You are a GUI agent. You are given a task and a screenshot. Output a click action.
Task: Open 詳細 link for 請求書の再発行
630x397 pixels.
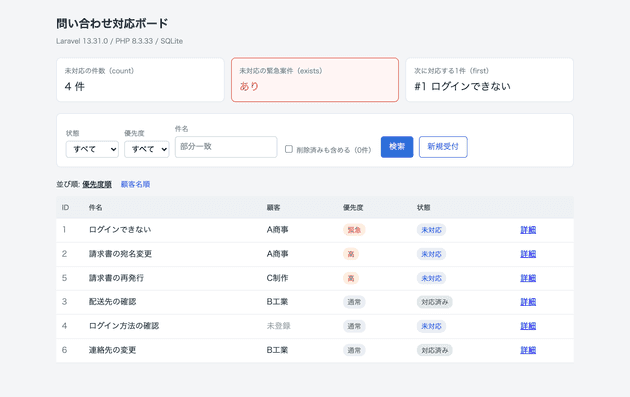coord(528,278)
